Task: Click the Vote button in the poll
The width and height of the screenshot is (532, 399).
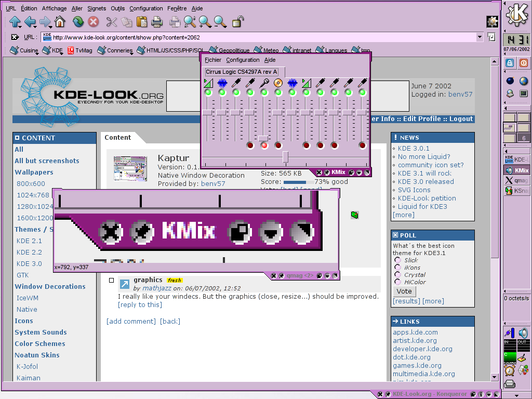Action: (404, 291)
